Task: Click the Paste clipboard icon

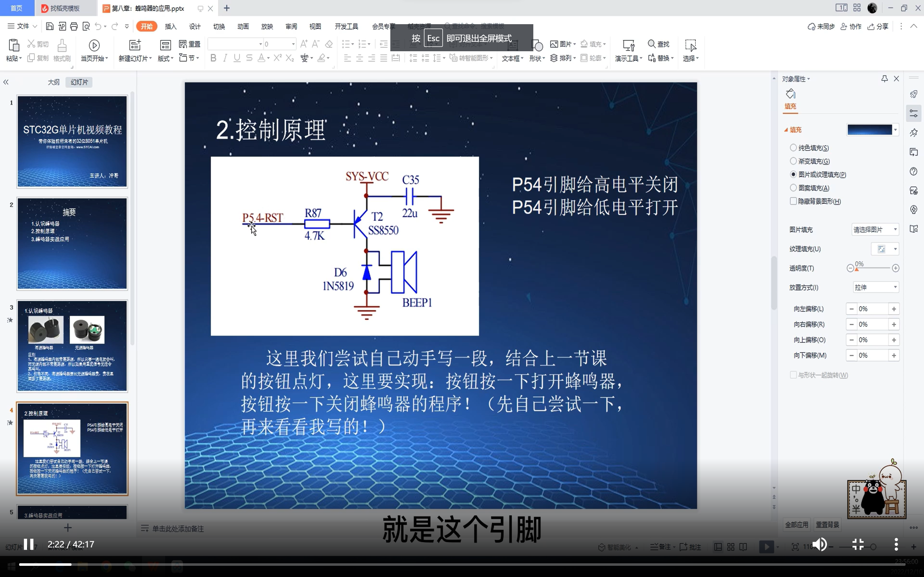Action: (x=14, y=45)
